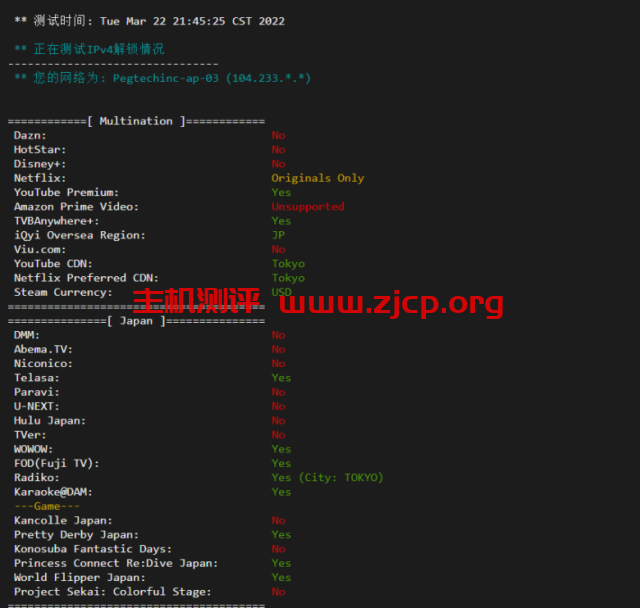Click the Yes result for Telasa
The width and height of the screenshot is (640, 608).
tap(282, 378)
